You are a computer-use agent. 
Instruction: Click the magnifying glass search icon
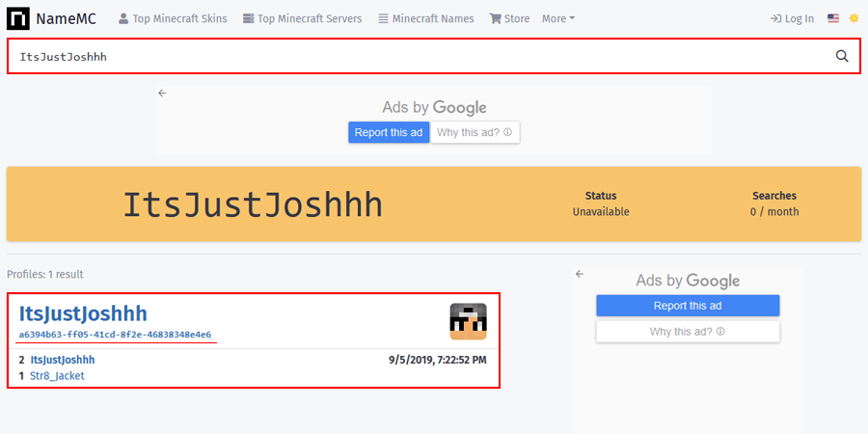[x=842, y=56]
